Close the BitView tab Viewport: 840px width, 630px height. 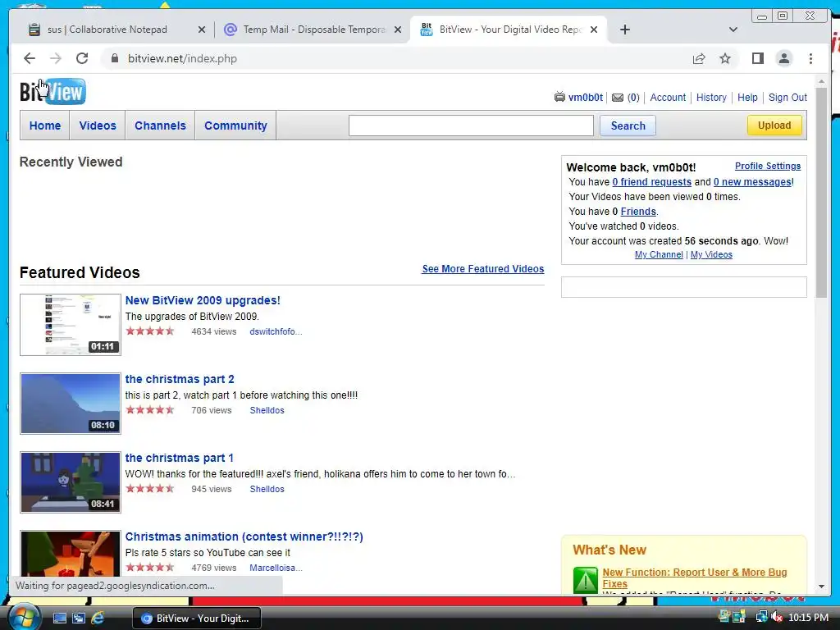594,30
